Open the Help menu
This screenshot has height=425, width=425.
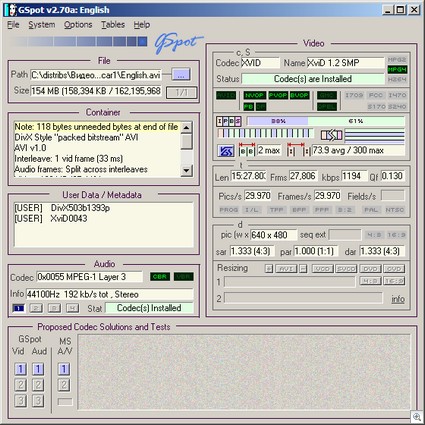(142, 25)
